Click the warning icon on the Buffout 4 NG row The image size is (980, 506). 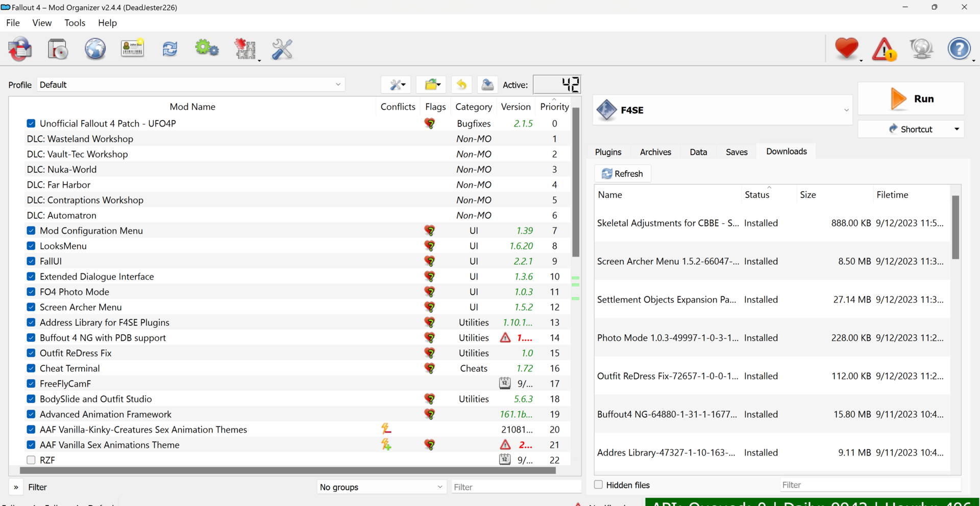point(505,338)
